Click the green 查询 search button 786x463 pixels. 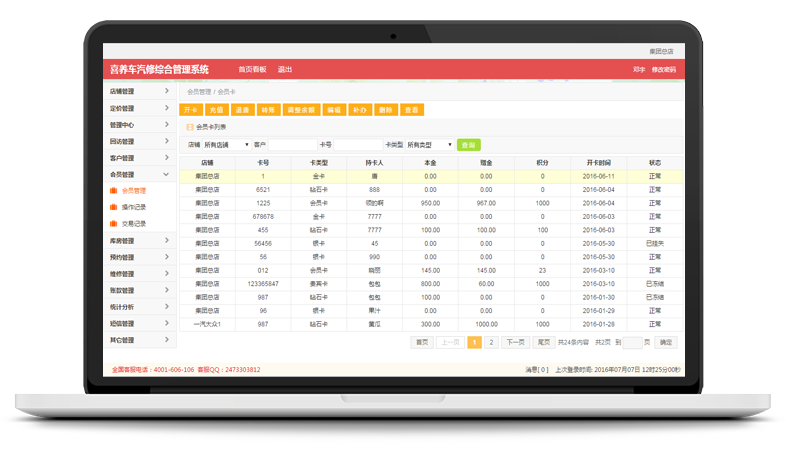[x=468, y=145]
